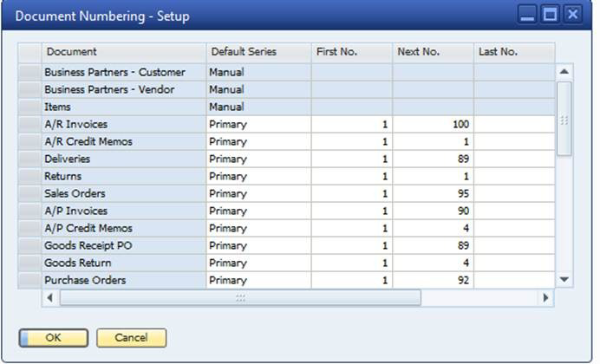Click the vertical scrollbar up arrow

(564, 72)
